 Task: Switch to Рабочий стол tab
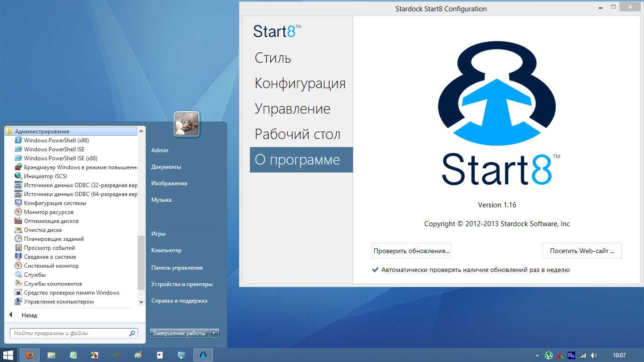pos(297,134)
